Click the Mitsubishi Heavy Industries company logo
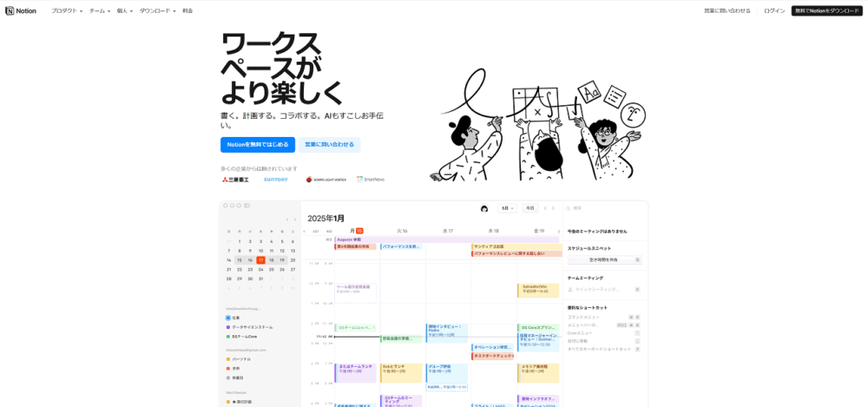 [x=235, y=180]
